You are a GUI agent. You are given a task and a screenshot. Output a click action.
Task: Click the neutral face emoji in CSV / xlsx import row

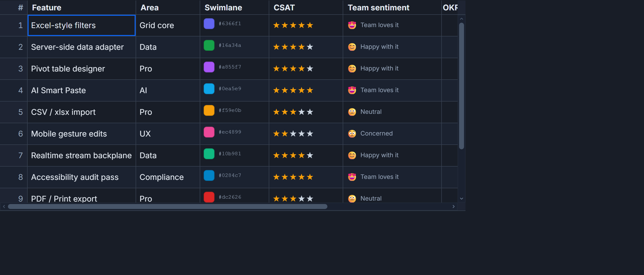pyautogui.click(x=352, y=112)
